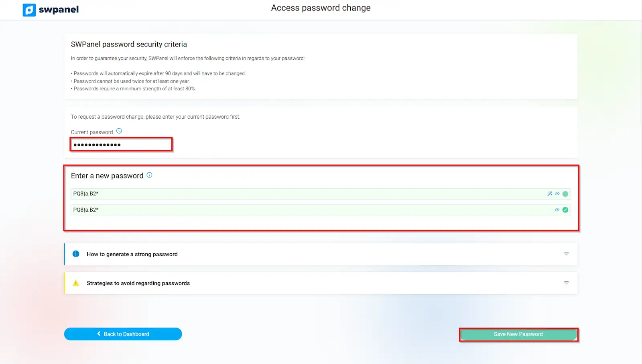Click the Current password field
This screenshot has width=642, height=364.
(x=121, y=144)
